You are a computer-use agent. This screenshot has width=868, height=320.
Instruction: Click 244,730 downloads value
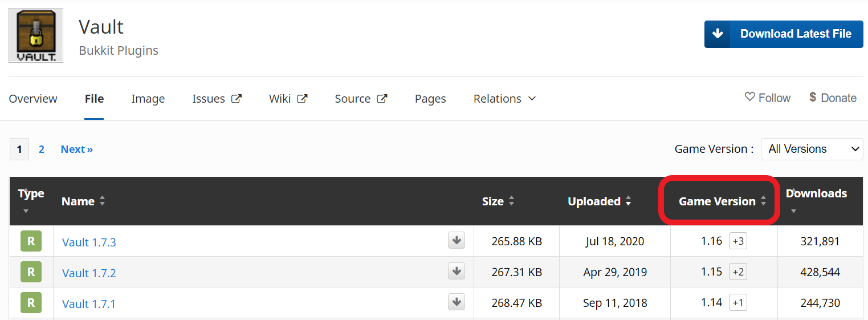pos(820,303)
